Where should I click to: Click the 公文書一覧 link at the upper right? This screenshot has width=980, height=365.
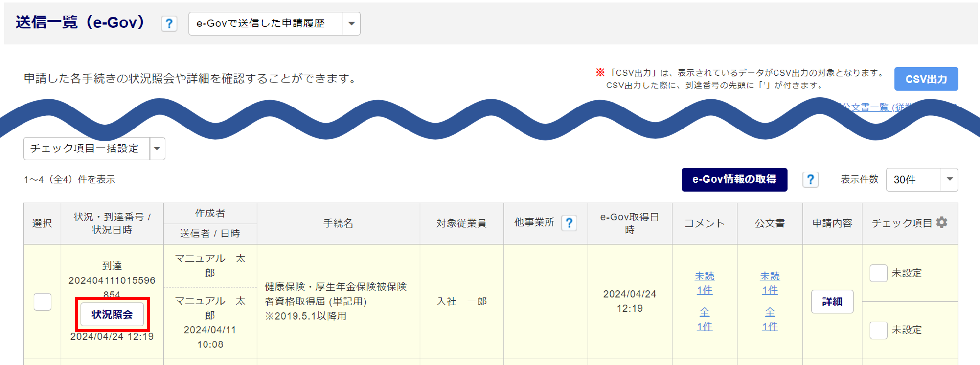(x=871, y=107)
